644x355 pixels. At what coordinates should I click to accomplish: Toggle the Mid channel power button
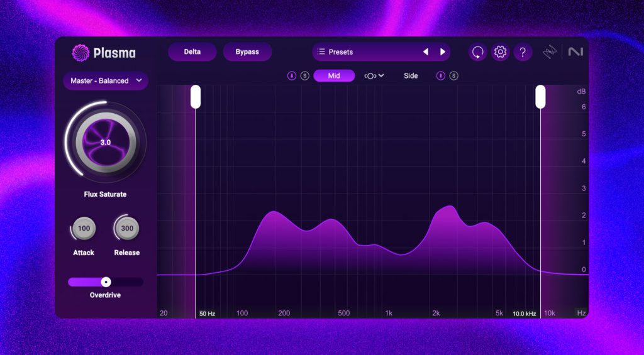pos(292,76)
